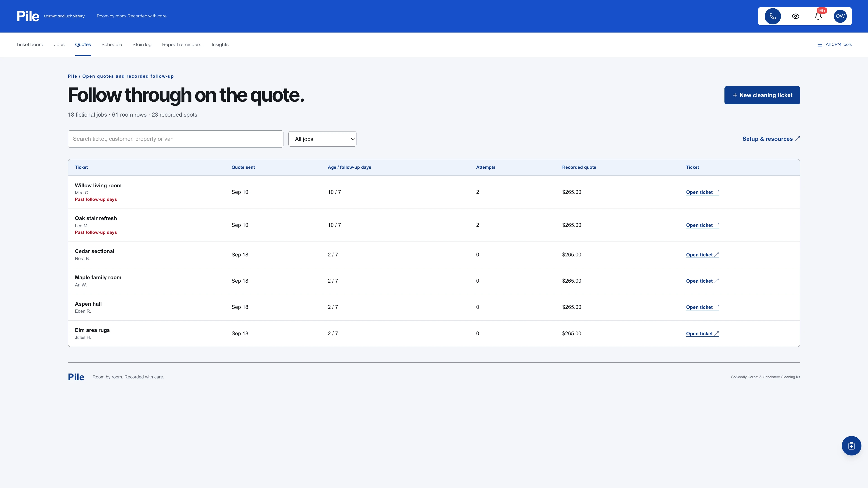868x488 pixels.
Task: Click the Age / follow-up days header
Action: [349, 167]
